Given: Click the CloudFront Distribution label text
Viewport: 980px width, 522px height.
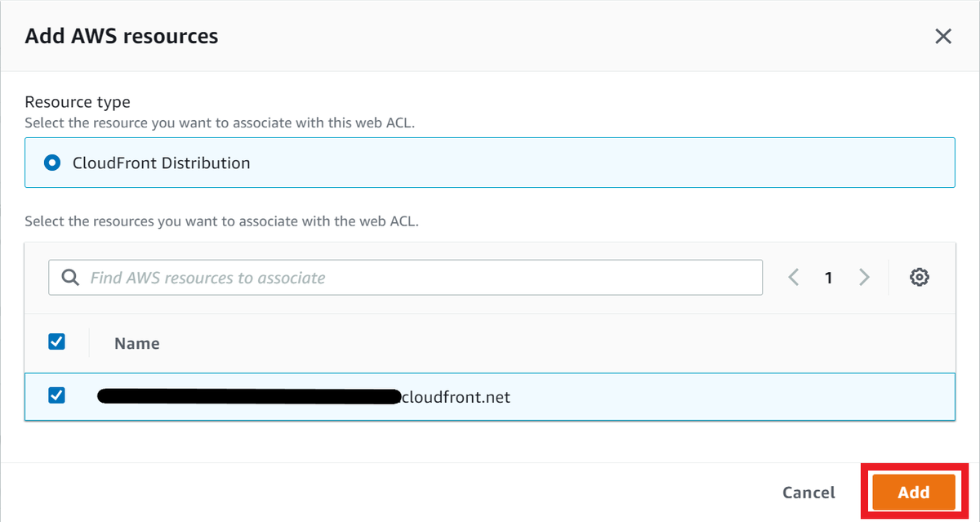Looking at the screenshot, I should tap(162, 163).
